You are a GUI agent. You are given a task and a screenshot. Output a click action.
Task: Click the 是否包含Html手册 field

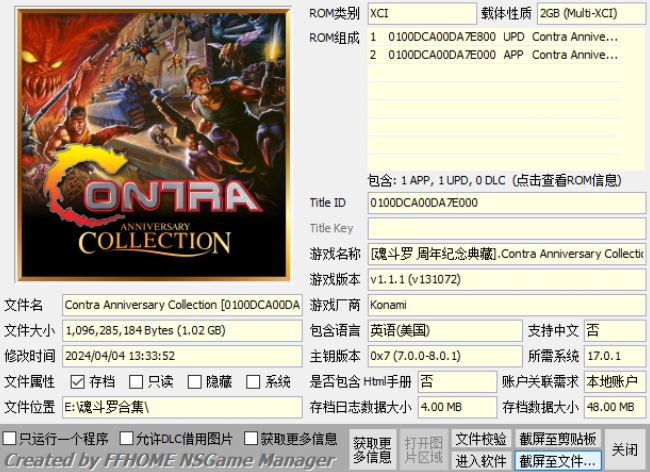[458, 382]
